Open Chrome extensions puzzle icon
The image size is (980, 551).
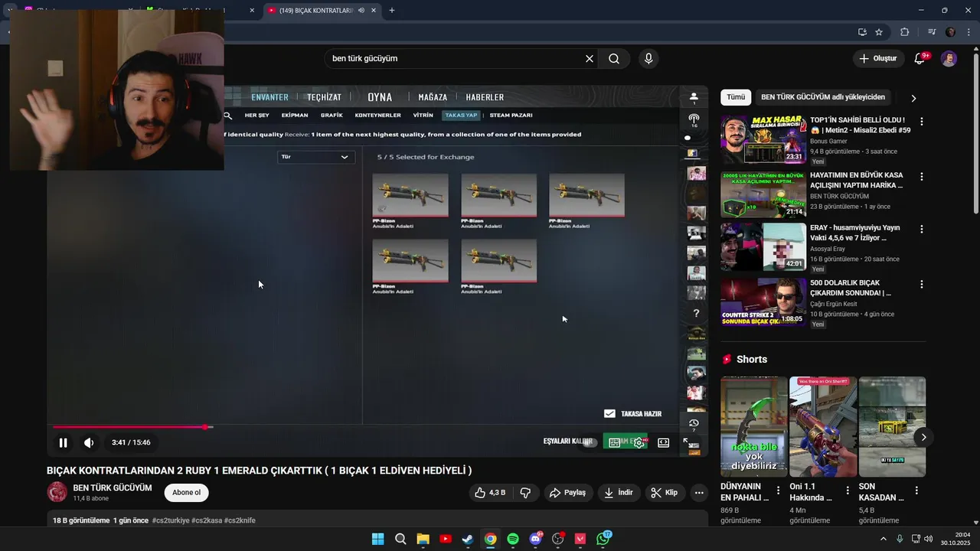coord(904,32)
